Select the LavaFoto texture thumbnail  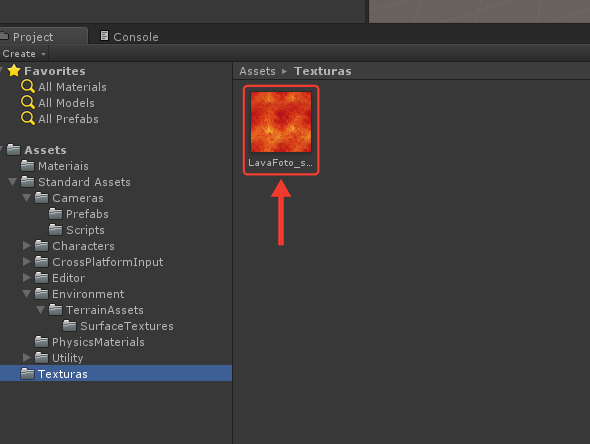click(x=281, y=122)
